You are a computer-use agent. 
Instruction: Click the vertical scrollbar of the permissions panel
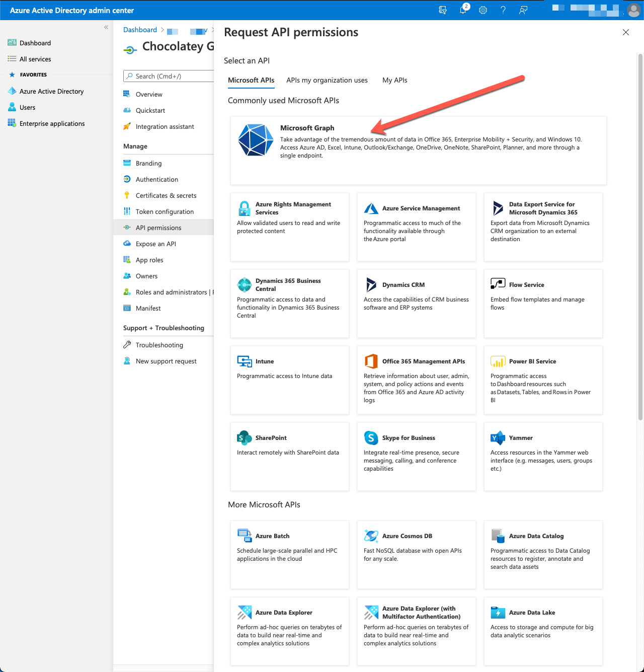tap(640, 237)
